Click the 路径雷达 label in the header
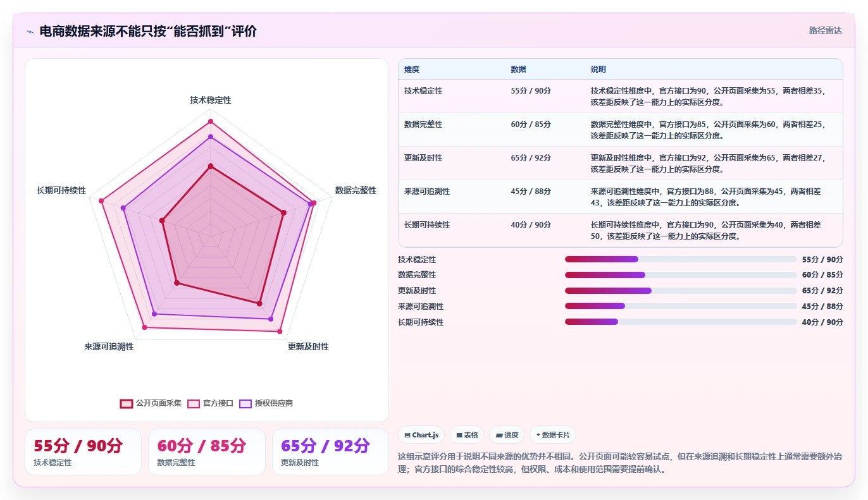Viewport: 868px width, 500px height. click(826, 30)
